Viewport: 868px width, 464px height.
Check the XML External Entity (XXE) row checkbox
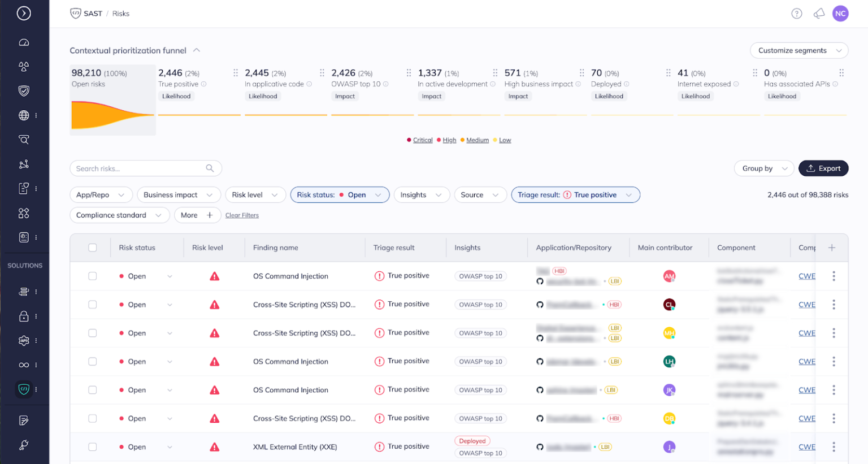coord(93,446)
